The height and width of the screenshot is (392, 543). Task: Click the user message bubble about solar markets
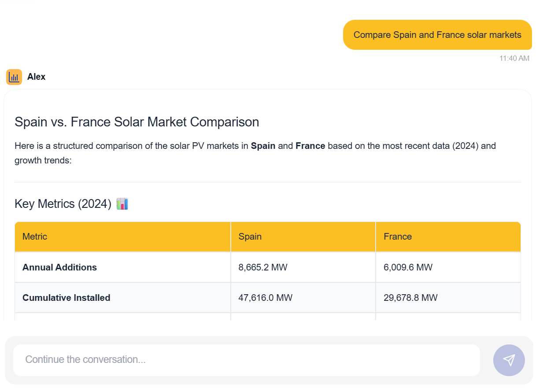click(437, 35)
